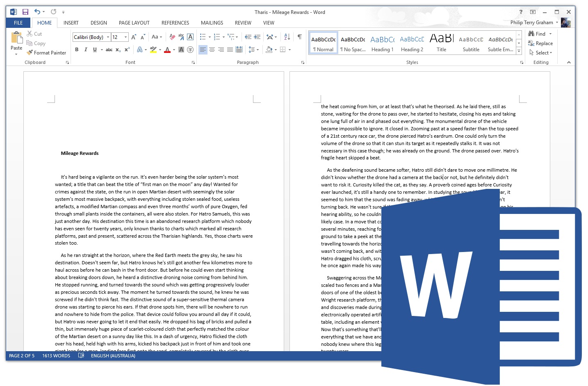
Task: Click the Replace button in Editing group
Action: [541, 43]
